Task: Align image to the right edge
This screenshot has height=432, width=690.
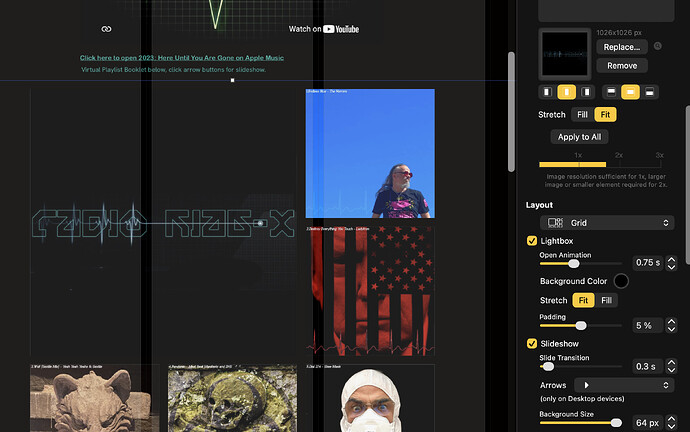Action: pos(586,92)
